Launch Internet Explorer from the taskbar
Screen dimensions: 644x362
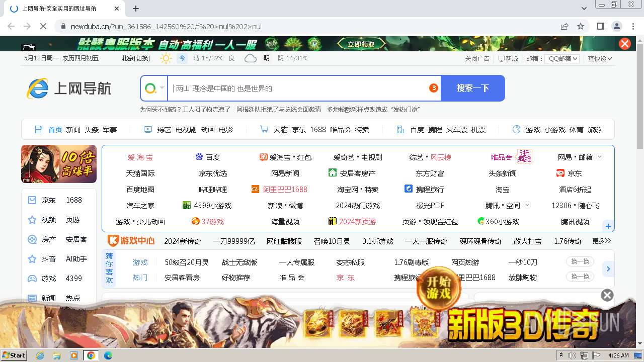tap(40, 355)
